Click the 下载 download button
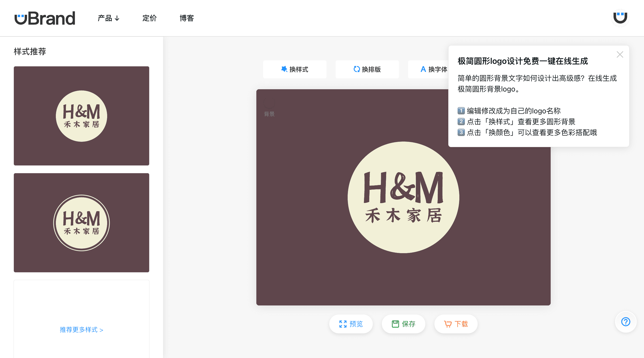 (x=456, y=324)
